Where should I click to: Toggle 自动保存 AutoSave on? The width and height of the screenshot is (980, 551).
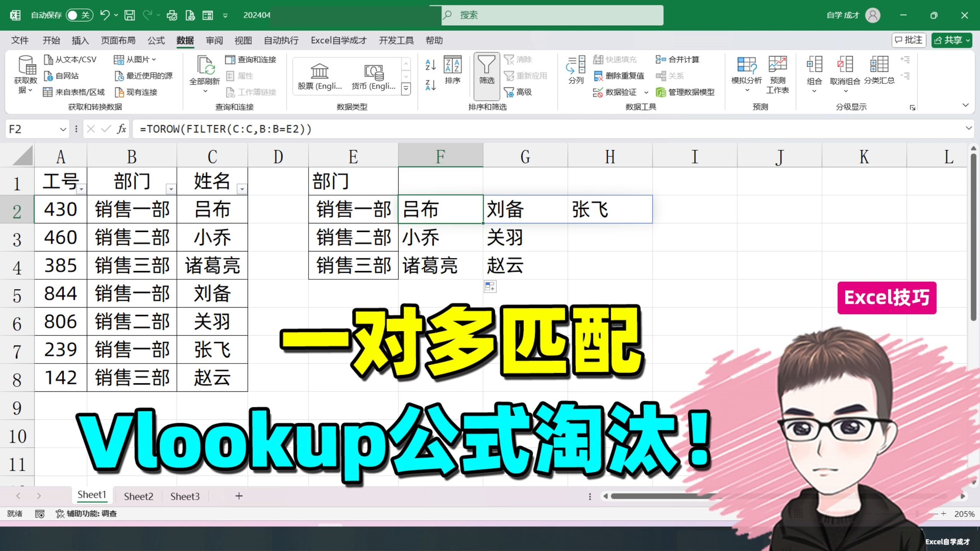(79, 15)
